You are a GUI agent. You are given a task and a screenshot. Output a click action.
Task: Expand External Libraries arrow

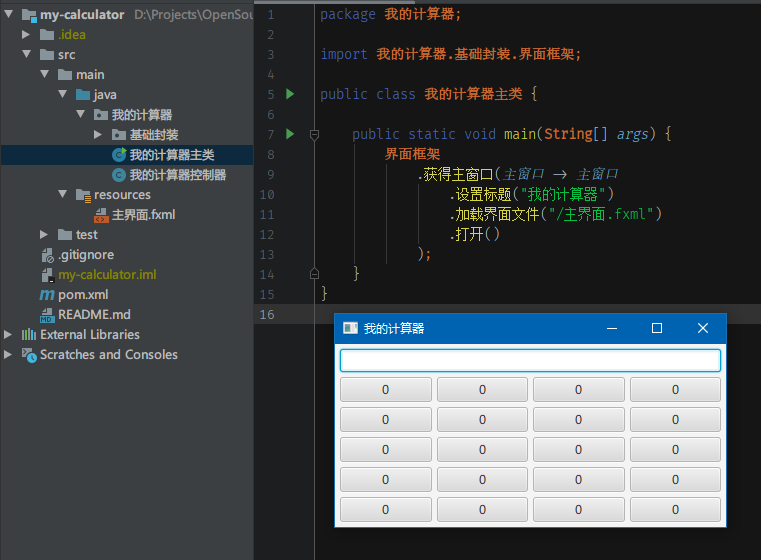click(x=8, y=334)
